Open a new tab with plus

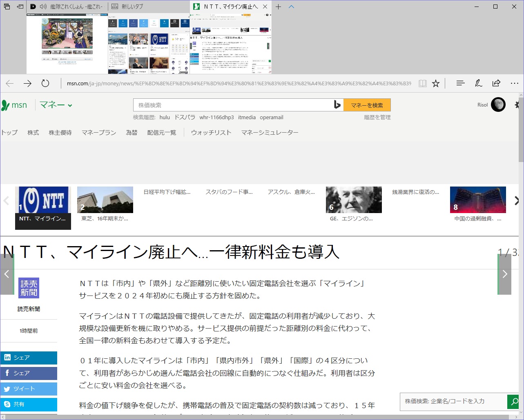(279, 7)
